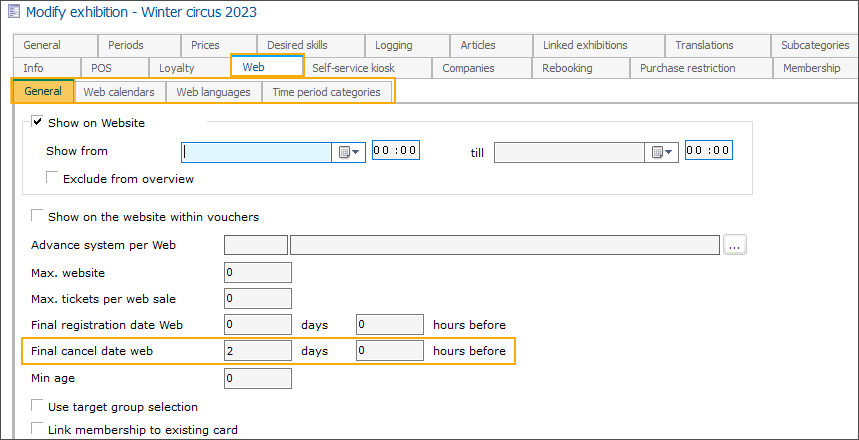Image resolution: width=859 pixels, height=440 pixels.
Task: Open the Logging tab
Action: tap(407, 45)
